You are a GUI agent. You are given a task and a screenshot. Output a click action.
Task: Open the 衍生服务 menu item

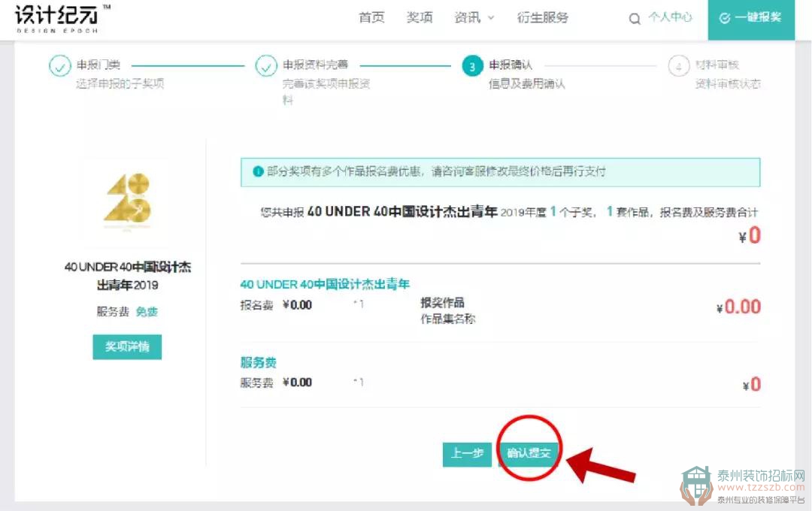tap(542, 17)
